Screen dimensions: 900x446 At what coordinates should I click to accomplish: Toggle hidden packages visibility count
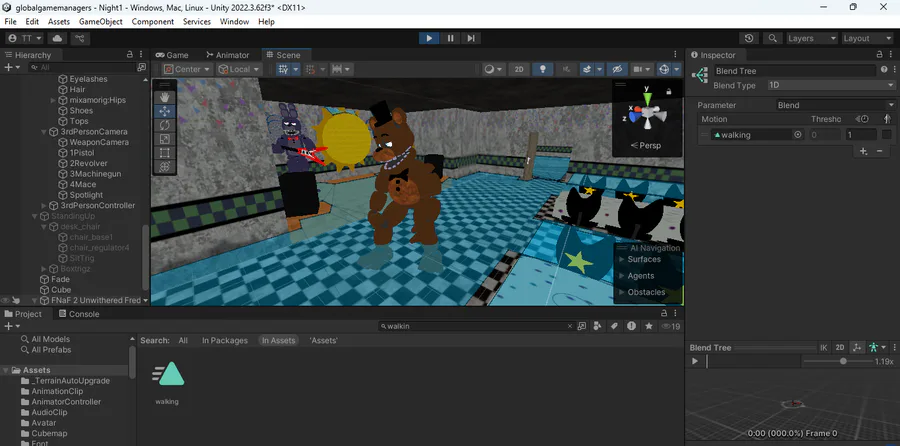click(670, 326)
